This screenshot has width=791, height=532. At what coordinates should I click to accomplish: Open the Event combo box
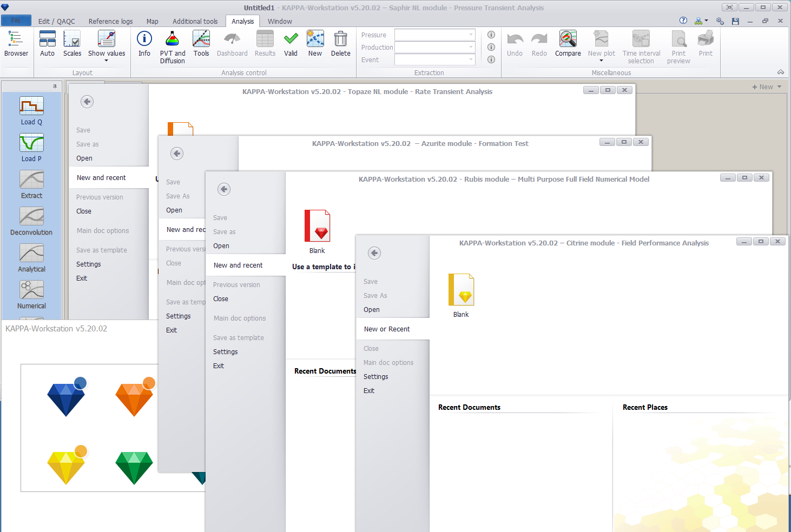[x=435, y=59]
